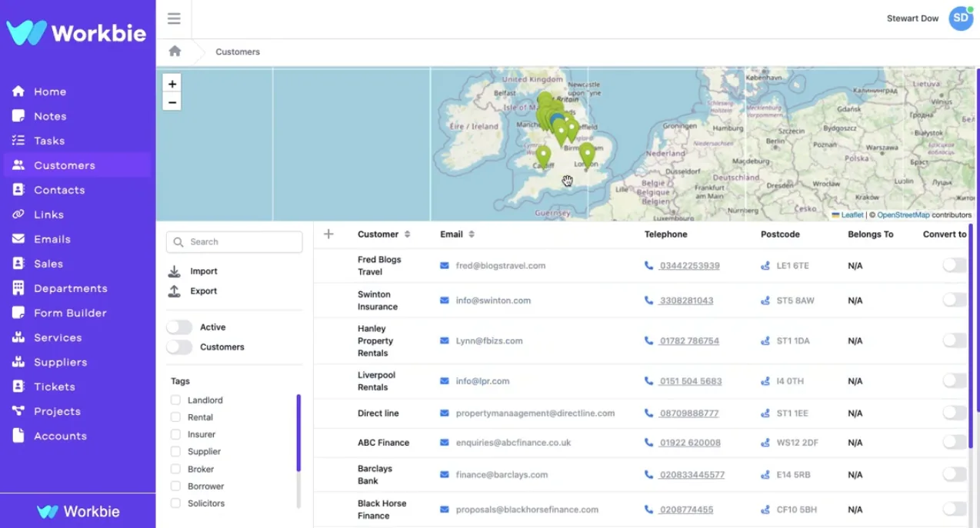Toggle convert switch for ABC Finance
This screenshot has height=528, width=980.
955,442
